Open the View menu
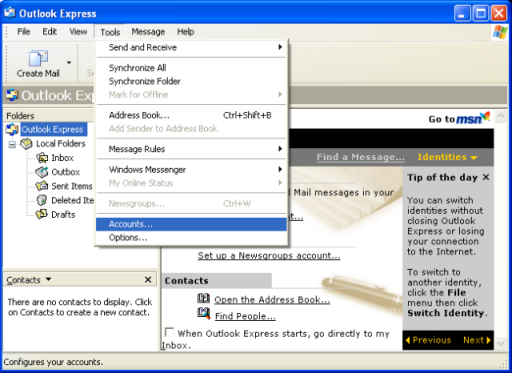The height and width of the screenshot is (373, 512). click(x=78, y=32)
